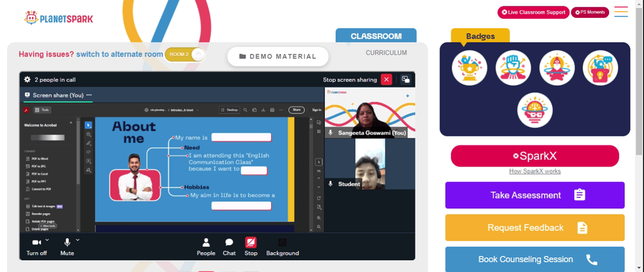The image size is (644, 272).
Task: Click Acrobat rotate page icon on right rail
Action: click(x=319, y=198)
